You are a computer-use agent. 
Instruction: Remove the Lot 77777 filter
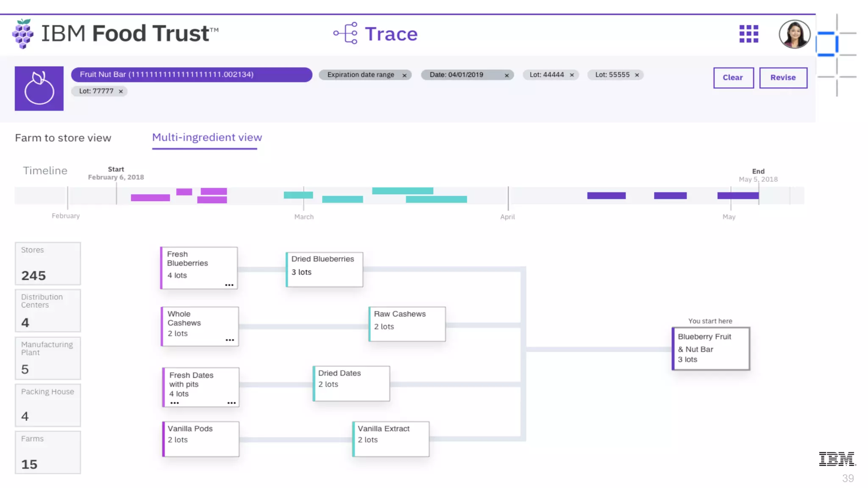pyautogui.click(x=121, y=91)
